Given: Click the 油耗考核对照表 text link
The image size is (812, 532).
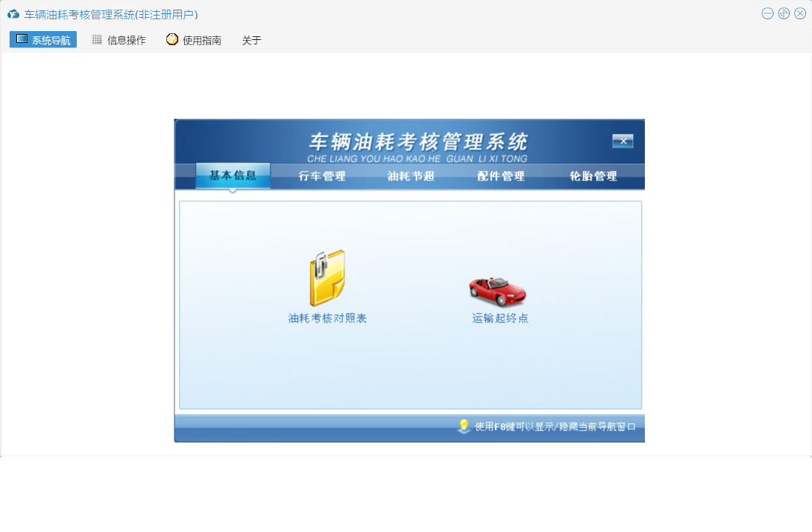Looking at the screenshot, I should tap(328, 318).
